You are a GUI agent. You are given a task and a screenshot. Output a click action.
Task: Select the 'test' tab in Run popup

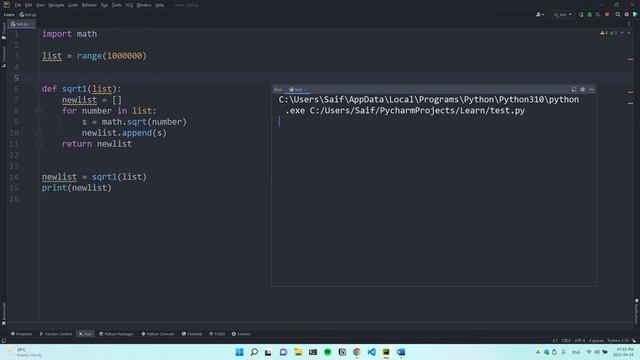296,89
